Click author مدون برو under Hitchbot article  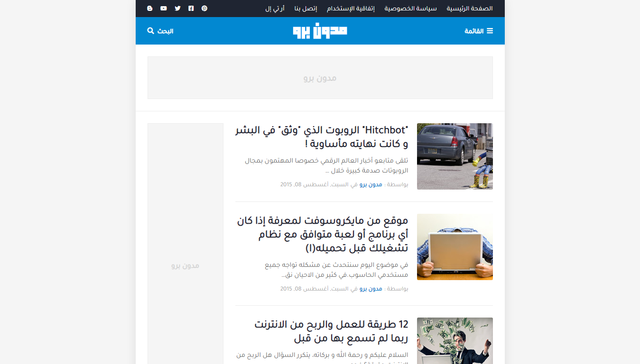click(371, 184)
